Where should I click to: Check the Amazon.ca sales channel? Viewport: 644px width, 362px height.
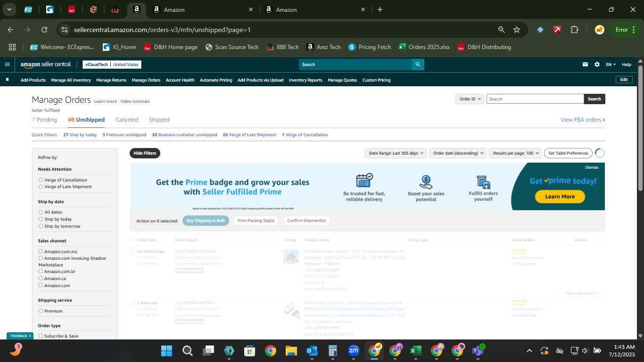tap(41, 278)
